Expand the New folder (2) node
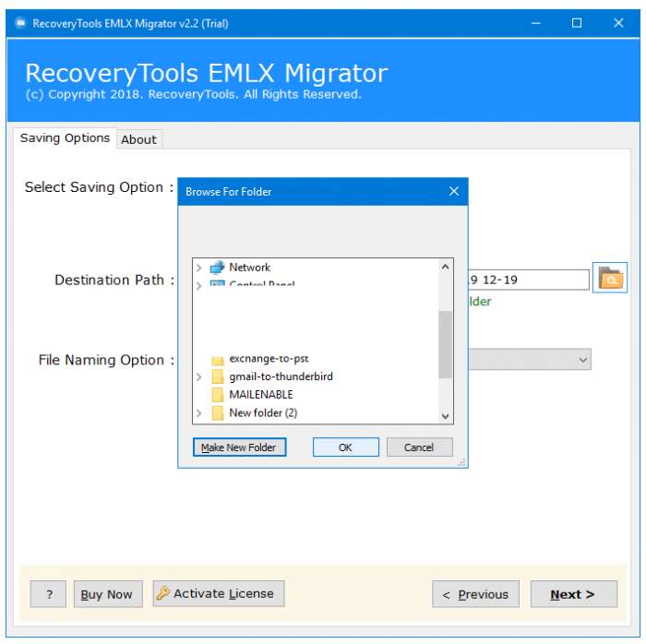 click(199, 413)
